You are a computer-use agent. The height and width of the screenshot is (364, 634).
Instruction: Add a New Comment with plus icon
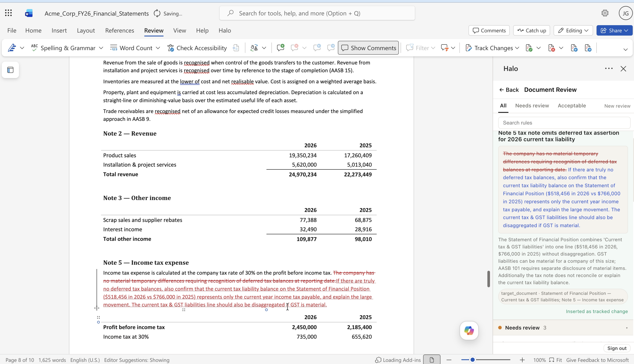(280, 47)
